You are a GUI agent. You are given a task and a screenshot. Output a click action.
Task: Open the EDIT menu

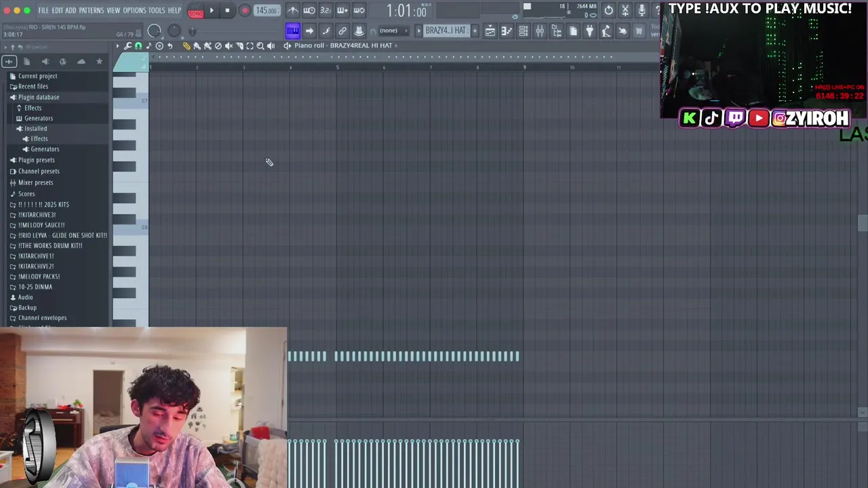(57, 10)
